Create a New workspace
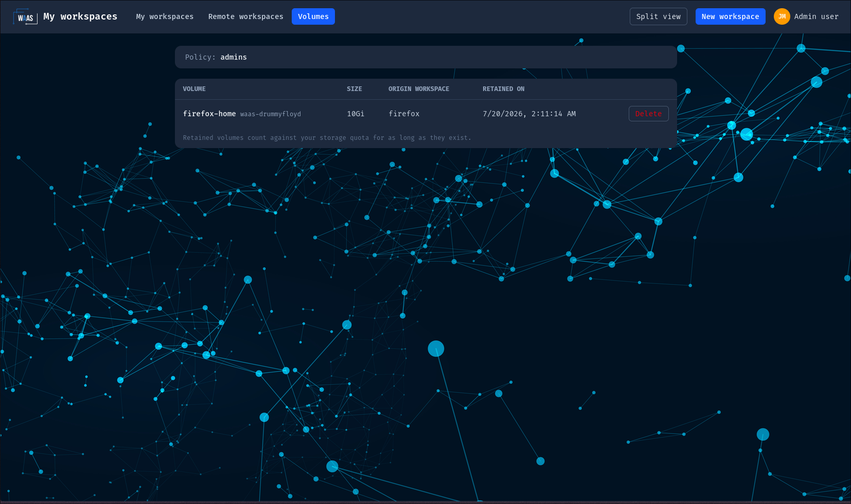The width and height of the screenshot is (851, 504). (x=730, y=16)
